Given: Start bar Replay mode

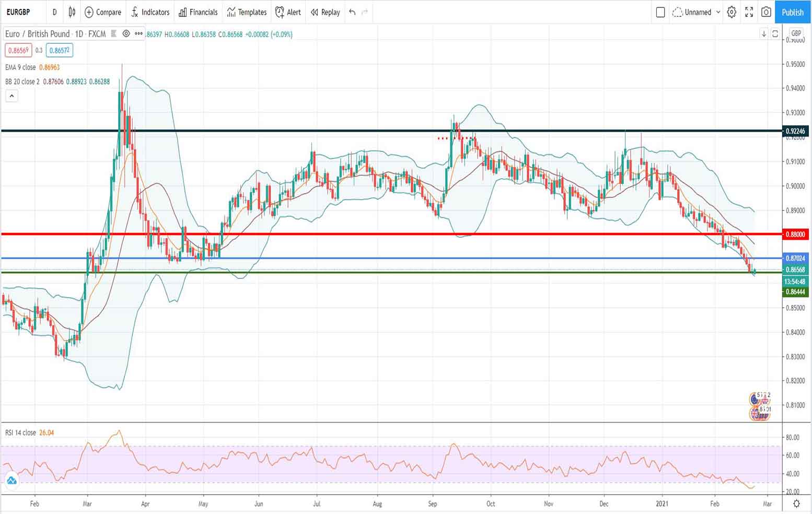Looking at the screenshot, I should coord(324,12).
